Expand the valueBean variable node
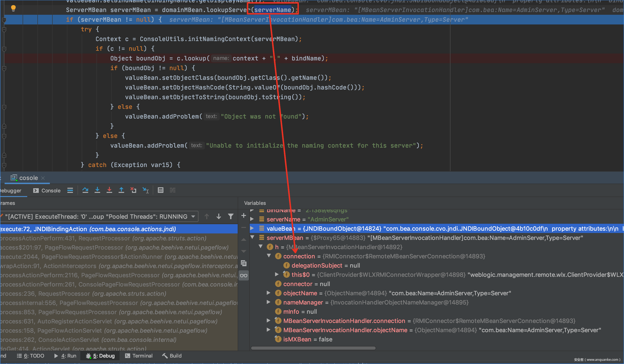The height and width of the screenshot is (364, 624). pyautogui.click(x=252, y=228)
